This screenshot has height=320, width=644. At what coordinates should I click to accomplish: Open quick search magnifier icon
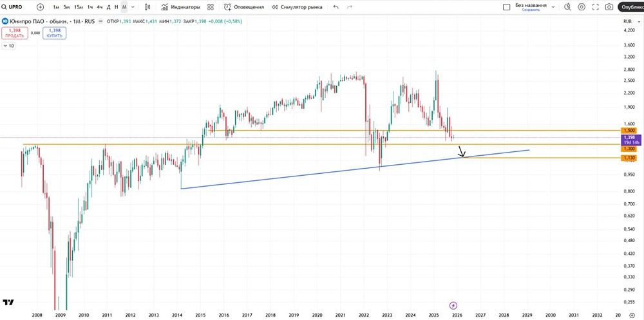(567, 7)
